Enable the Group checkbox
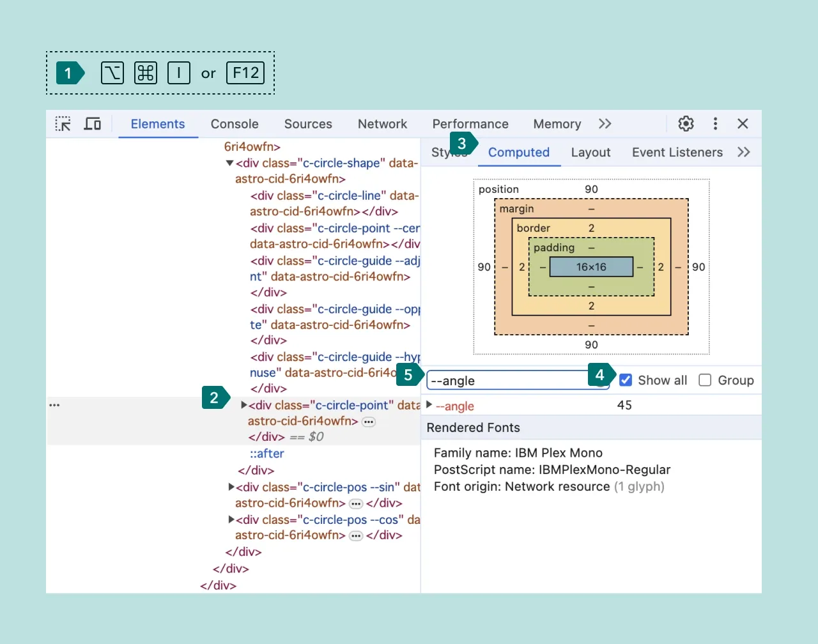 point(705,380)
